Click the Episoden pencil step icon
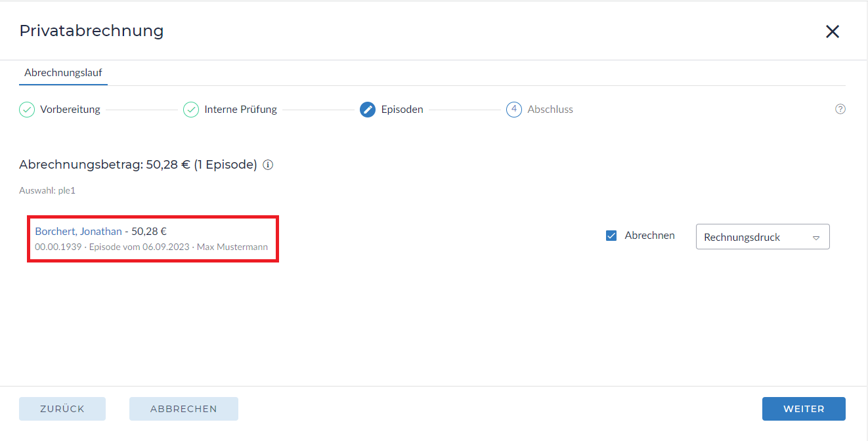 click(368, 110)
